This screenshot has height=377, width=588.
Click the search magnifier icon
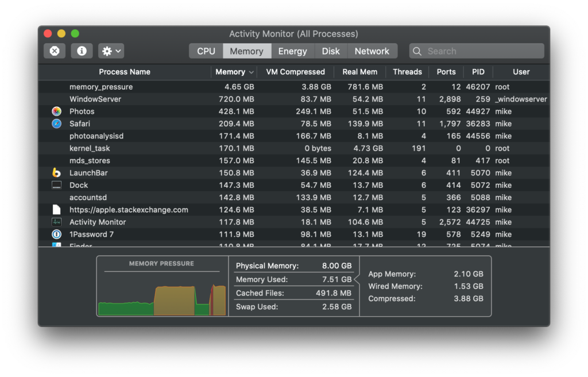point(417,51)
